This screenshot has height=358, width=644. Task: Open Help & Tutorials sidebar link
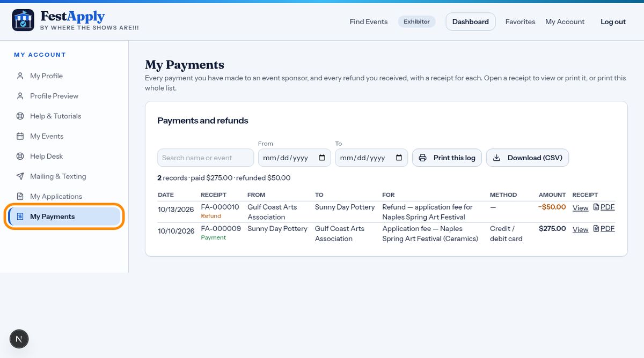64,116
